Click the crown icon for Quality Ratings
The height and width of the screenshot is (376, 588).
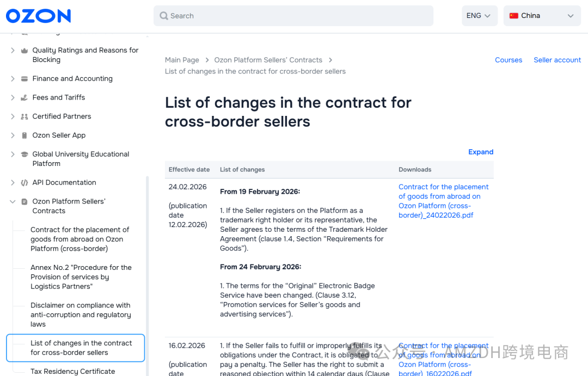(x=24, y=50)
